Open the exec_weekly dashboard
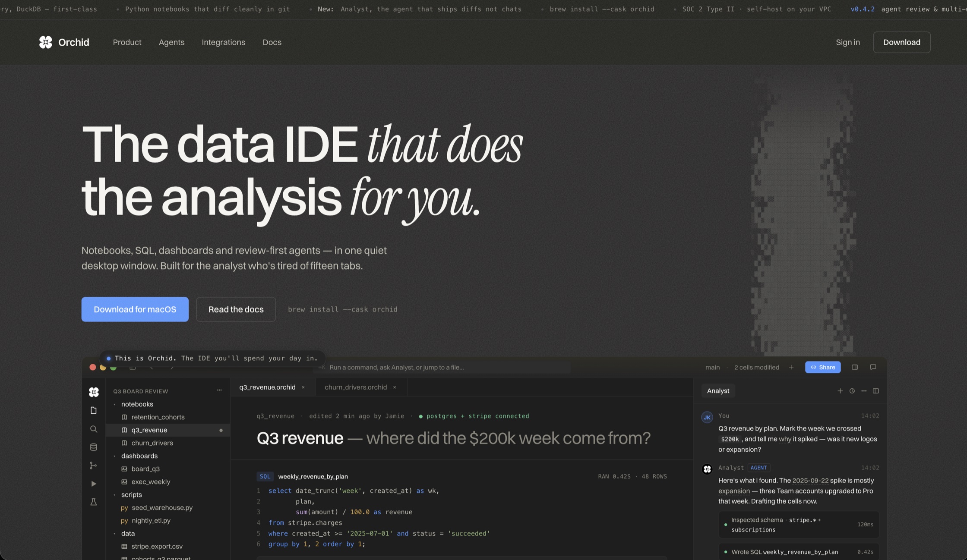The width and height of the screenshot is (967, 560). coord(168,482)
